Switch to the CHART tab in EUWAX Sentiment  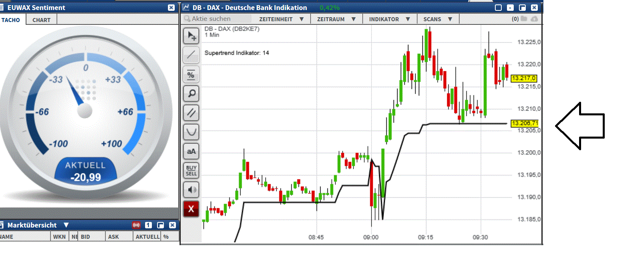tap(41, 20)
